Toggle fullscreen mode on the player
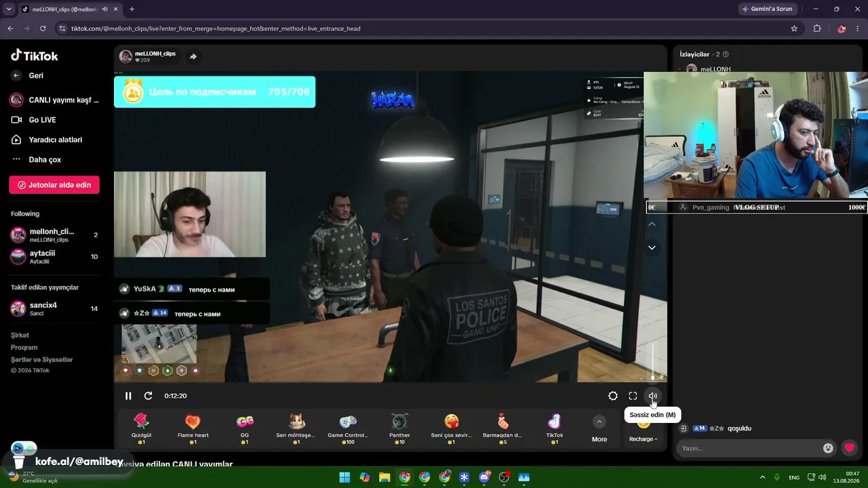This screenshot has width=868, height=488. [633, 396]
